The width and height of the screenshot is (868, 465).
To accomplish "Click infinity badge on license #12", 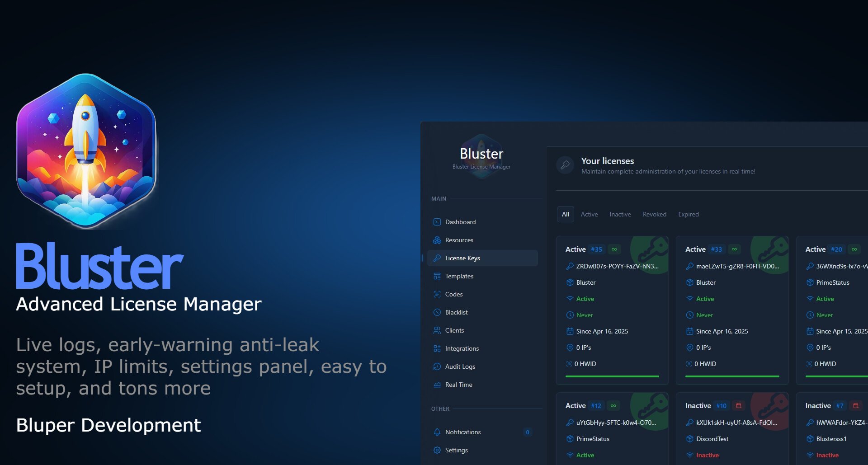I will click(x=613, y=406).
